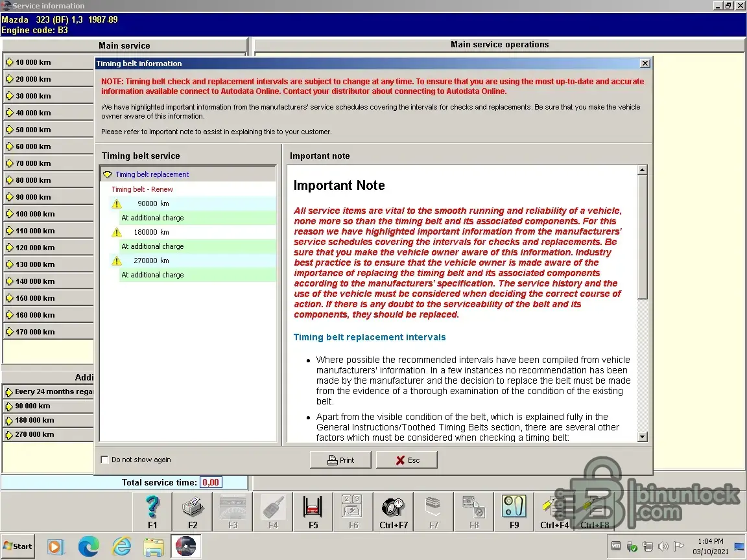Click the Ctrl+F7 tyre gauge icon
Screen dimensions: 747x560
coord(393,507)
